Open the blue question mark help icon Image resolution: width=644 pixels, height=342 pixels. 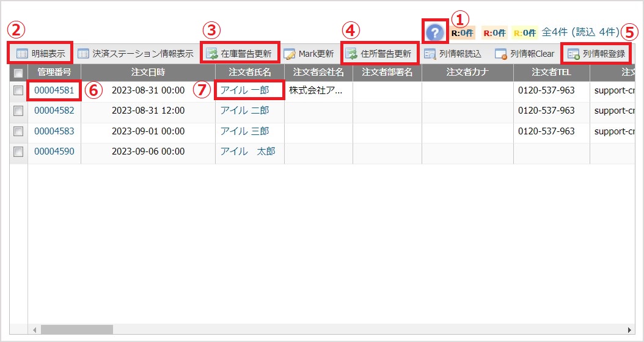pyautogui.click(x=435, y=32)
